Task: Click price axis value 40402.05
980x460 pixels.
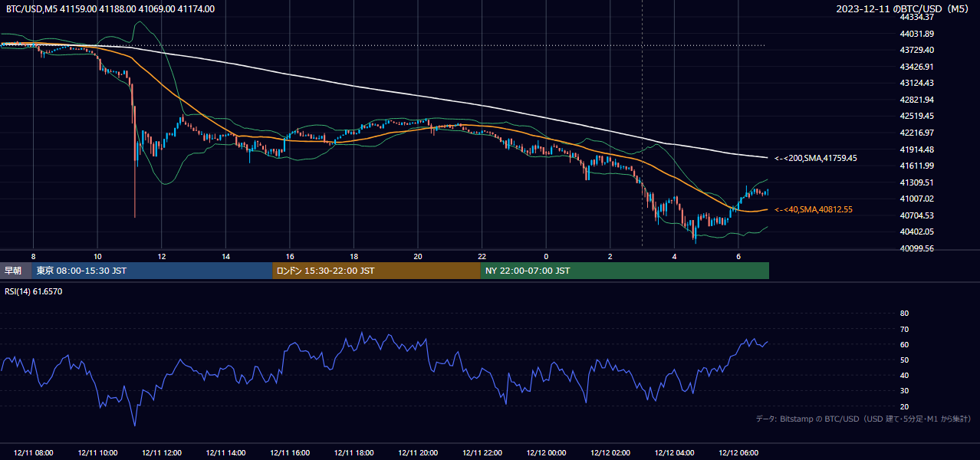Action: tap(916, 232)
